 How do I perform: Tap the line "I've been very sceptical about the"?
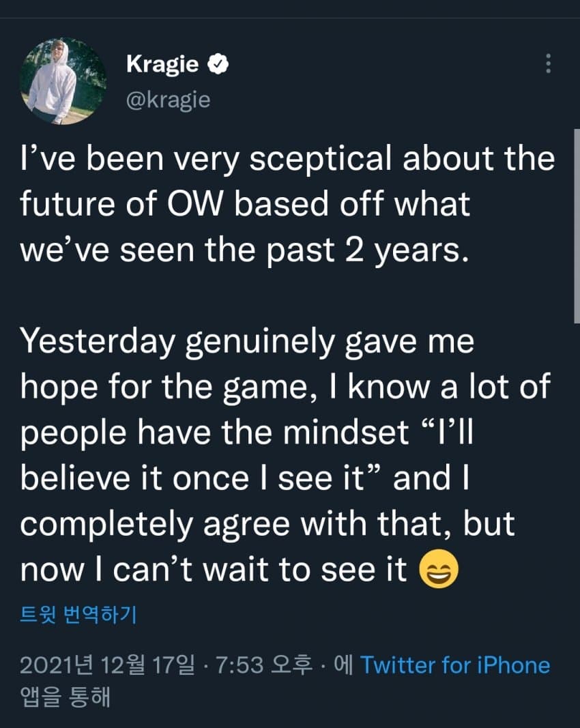287,159
